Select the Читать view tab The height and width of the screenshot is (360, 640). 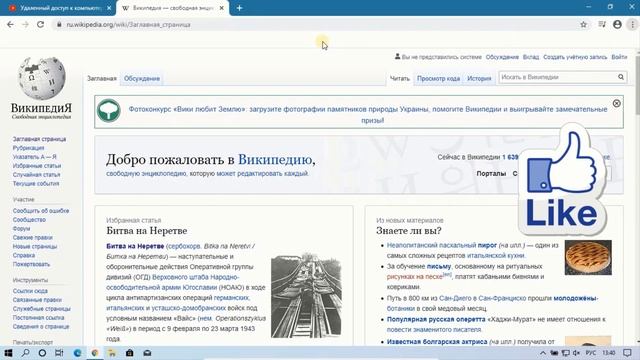point(400,78)
